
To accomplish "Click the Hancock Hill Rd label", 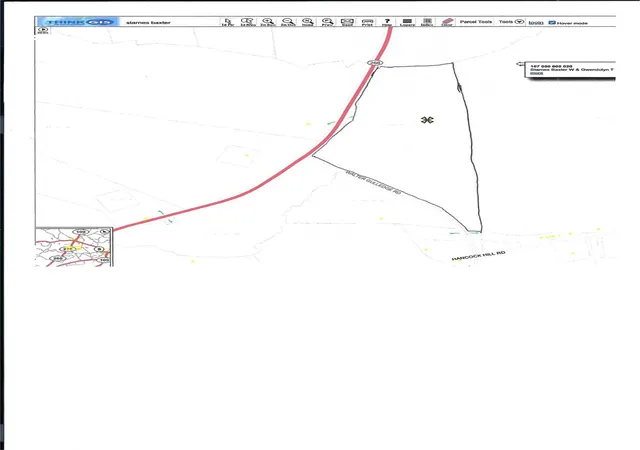I will point(478,256).
